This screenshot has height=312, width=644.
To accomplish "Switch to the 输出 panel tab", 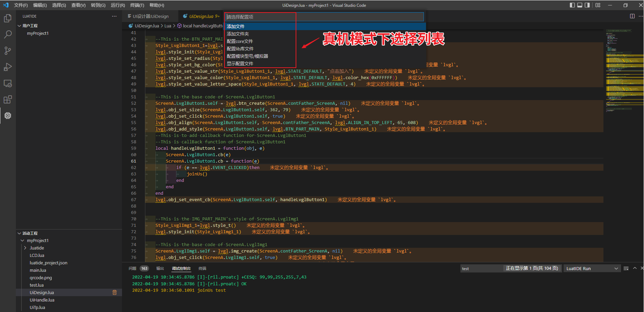I will click(x=160, y=269).
